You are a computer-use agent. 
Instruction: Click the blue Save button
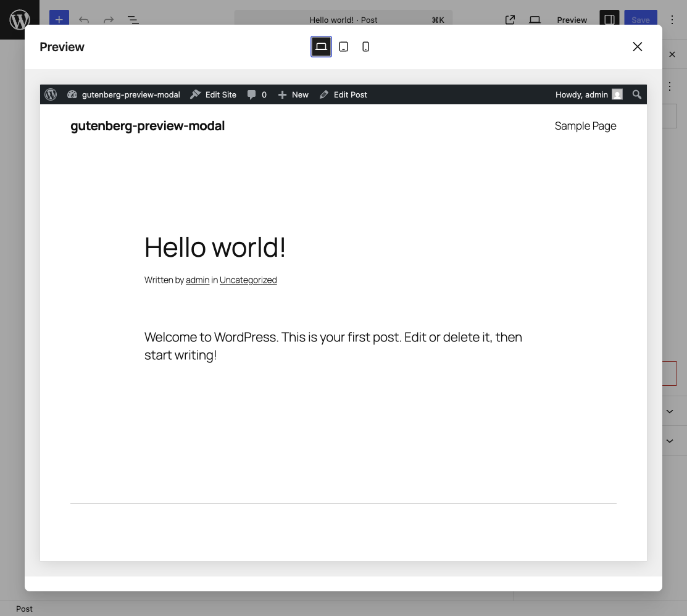pyautogui.click(x=641, y=19)
